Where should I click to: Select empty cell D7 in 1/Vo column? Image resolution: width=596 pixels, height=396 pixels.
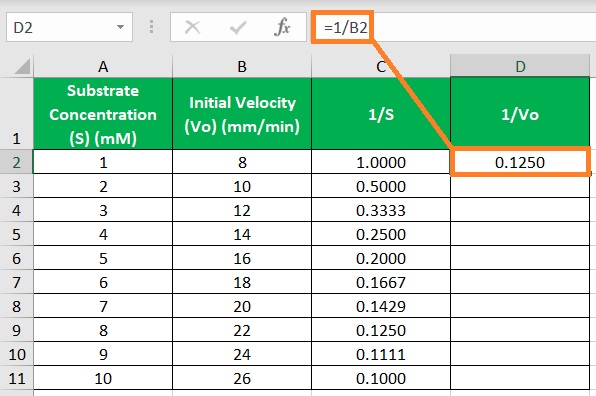(520, 282)
